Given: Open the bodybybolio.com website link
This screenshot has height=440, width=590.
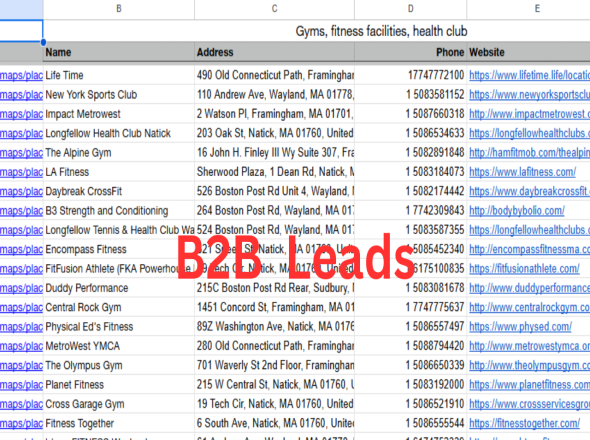Looking at the screenshot, I should [517, 211].
